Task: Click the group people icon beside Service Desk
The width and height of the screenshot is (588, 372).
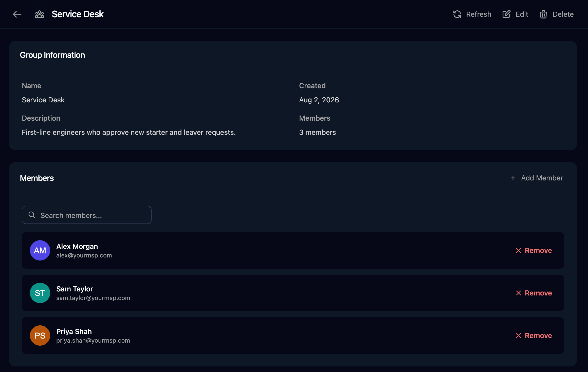Action: [x=40, y=14]
